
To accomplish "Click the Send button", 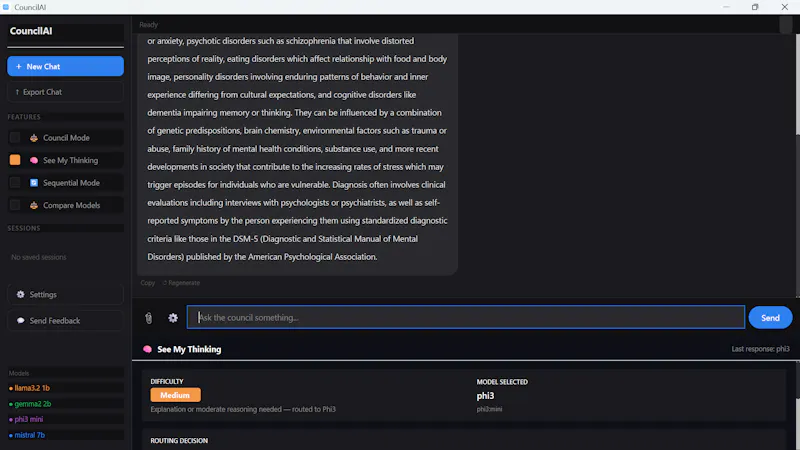I will 770,317.
